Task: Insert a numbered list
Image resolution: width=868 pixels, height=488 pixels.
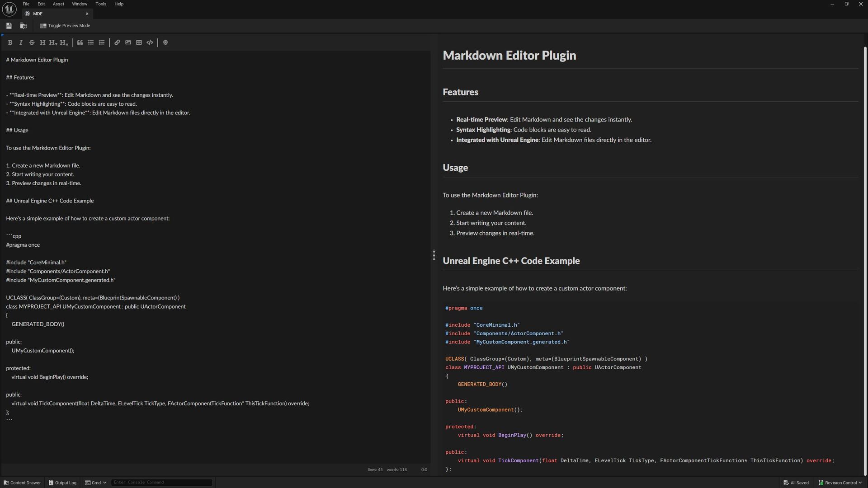Action: pyautogui.click(x=102, y=42)
